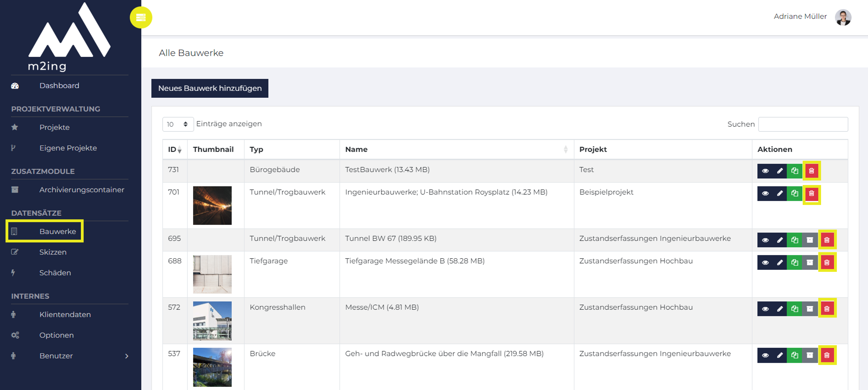Delete Geh- und Radwegbrücke with trash icon
Screen dimensions: 868x390
tap(827, 355)
